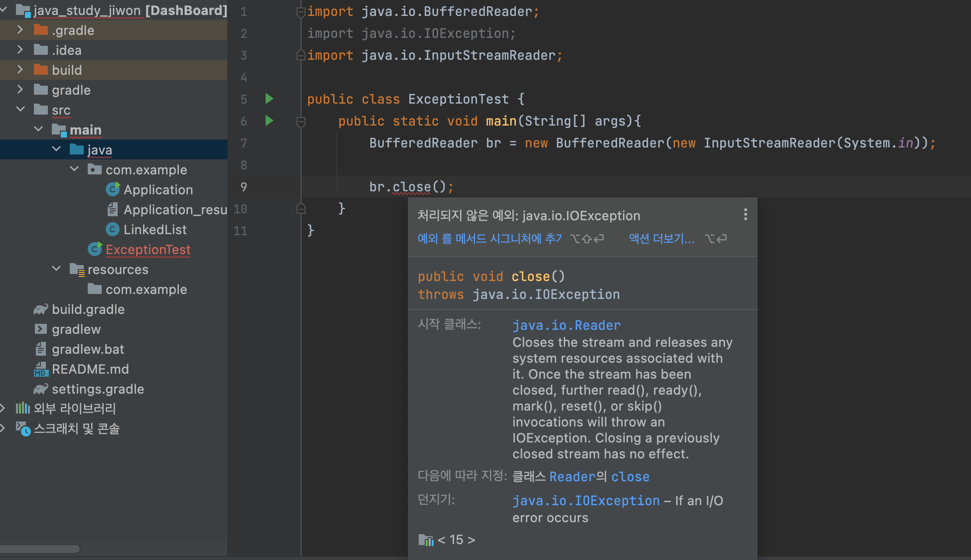Click the main module folder icon
The image size is (971, 560).
coord(59,130)
